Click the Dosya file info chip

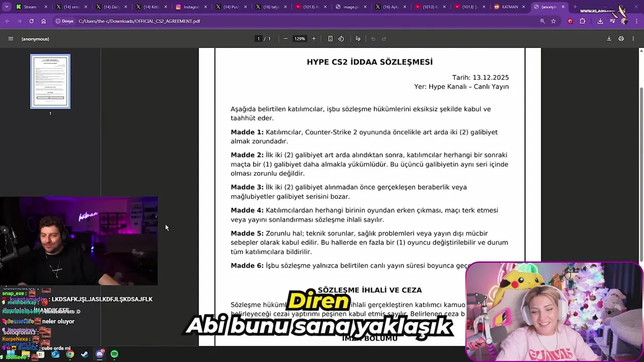64,21
